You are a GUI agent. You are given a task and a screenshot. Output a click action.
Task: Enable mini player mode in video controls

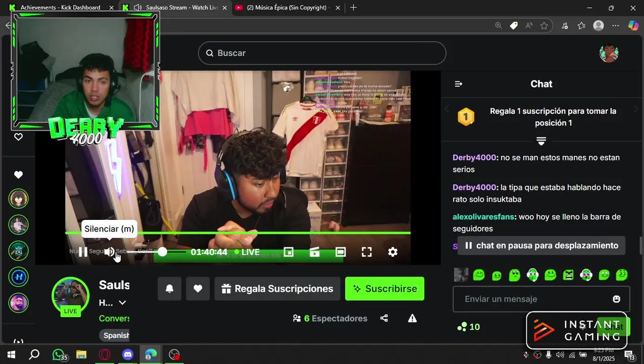point(288,252)
